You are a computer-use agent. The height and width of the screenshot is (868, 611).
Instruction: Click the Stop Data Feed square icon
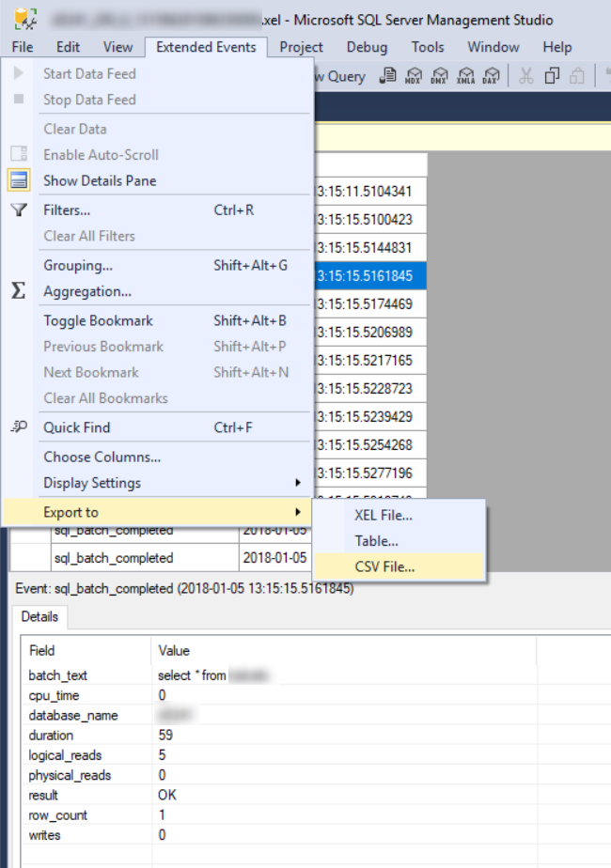pyautogui.click(x=18, y=99)
